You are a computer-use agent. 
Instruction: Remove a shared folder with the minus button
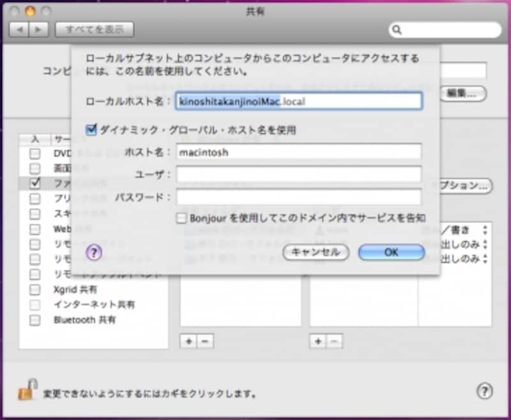tap(205, 341)
